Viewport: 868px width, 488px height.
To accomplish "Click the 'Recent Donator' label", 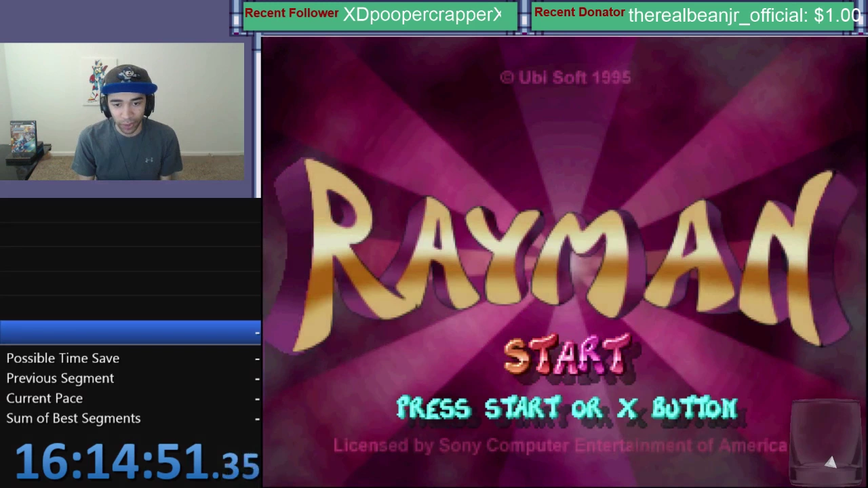I will [x=580, y=12].
